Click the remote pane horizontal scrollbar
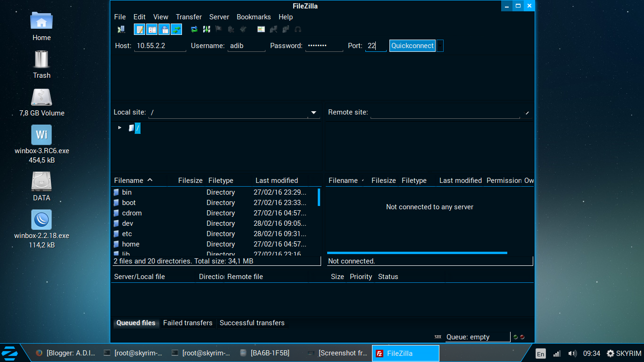Screen dimensions: 644x362 click(417, 253)
